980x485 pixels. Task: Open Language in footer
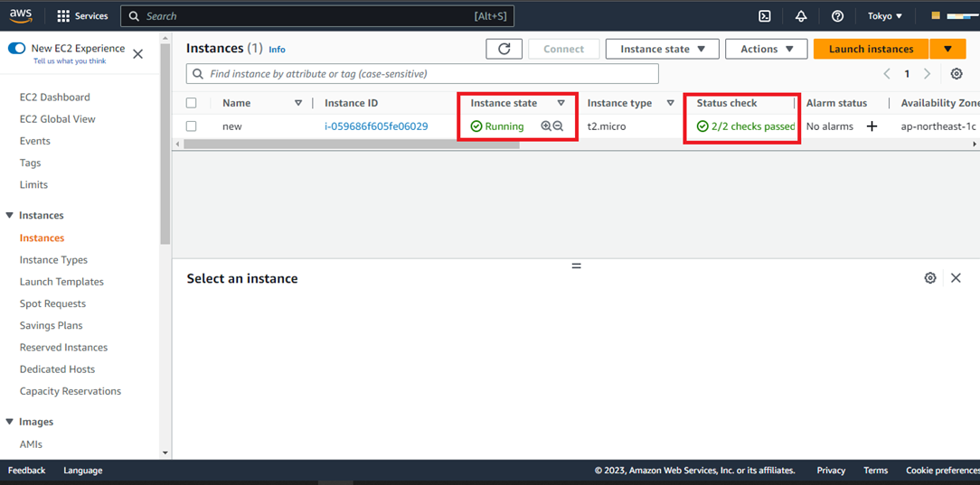[83, 470]
